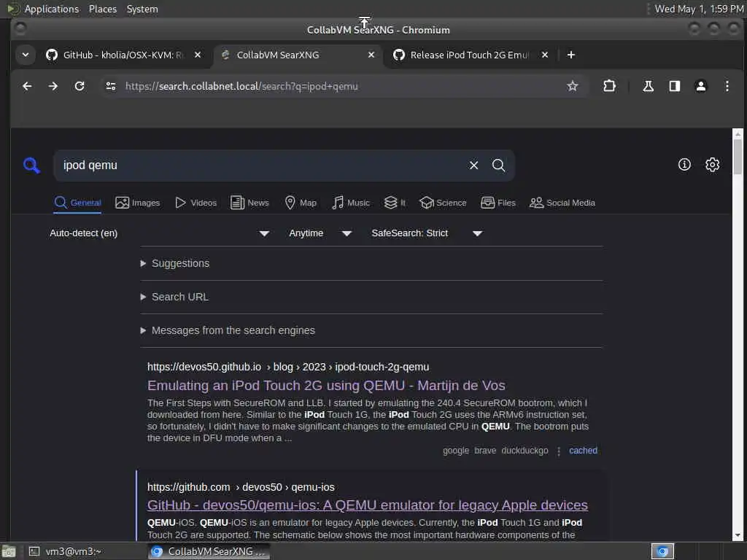The image size is (747, 560).
Task: Click scrollbar down arrow
Action: [x=738, y=535]
